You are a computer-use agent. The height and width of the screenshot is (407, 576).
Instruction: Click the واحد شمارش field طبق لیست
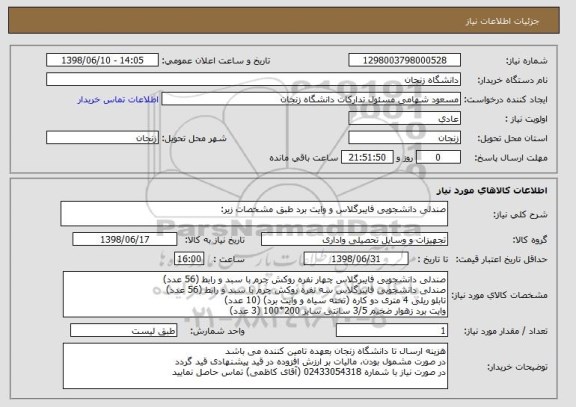124,331
